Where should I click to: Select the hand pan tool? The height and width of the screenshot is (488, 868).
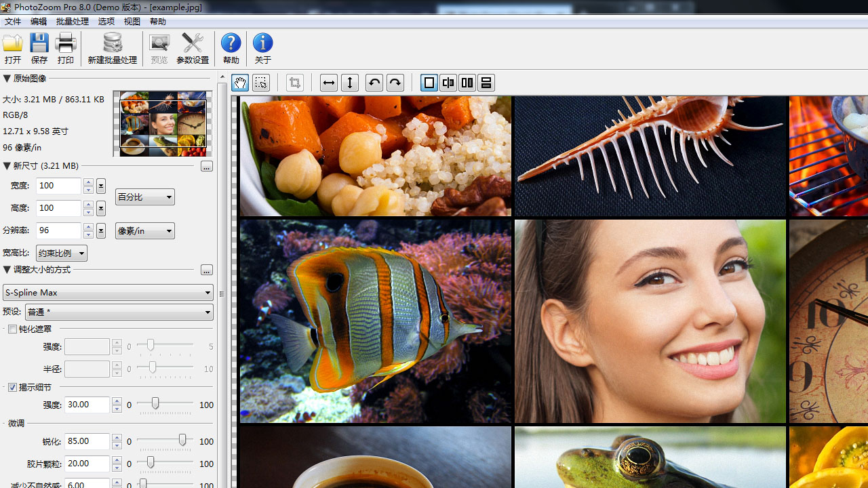(x=239, y=82)
